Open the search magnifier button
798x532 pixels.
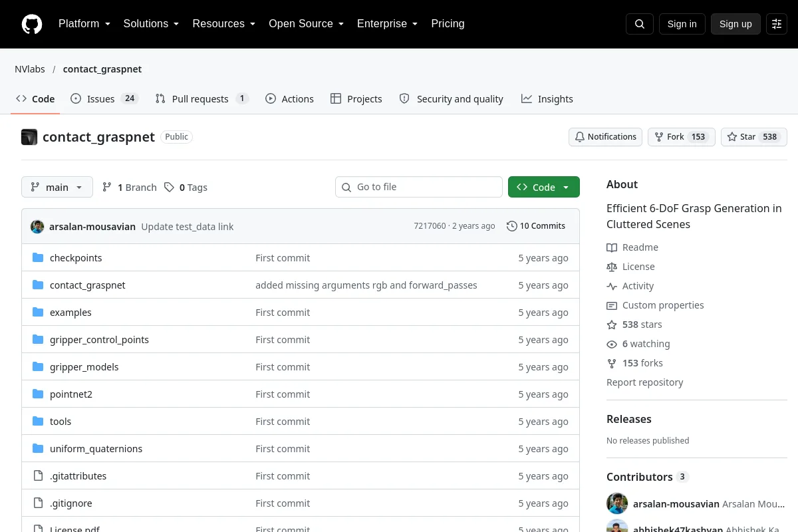click(x=640, y=24)
